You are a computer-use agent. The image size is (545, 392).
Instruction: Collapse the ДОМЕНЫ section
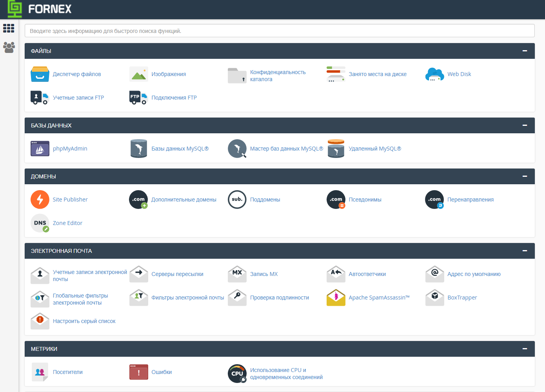tap(525, 176)
